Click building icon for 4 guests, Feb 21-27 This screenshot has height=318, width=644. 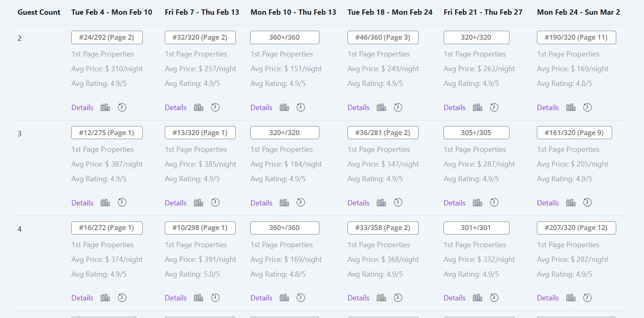tap(477, 298)
